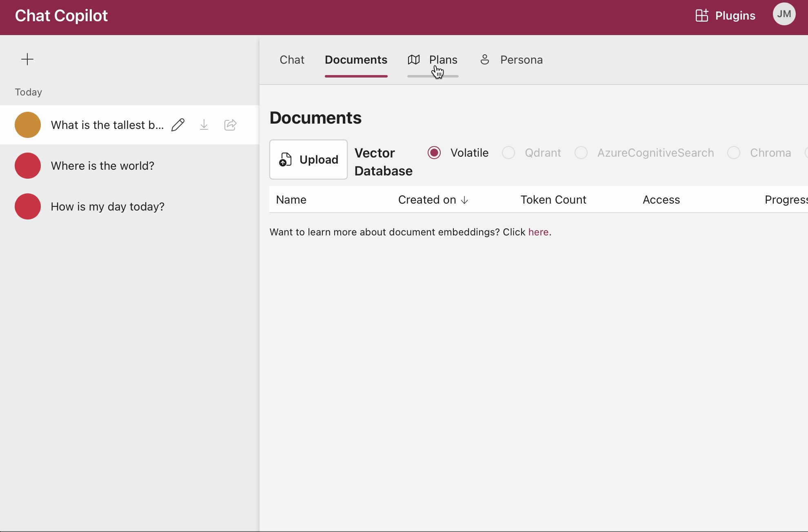Open the How is my day today chat
808x532 pixels.
pos(108,206)
